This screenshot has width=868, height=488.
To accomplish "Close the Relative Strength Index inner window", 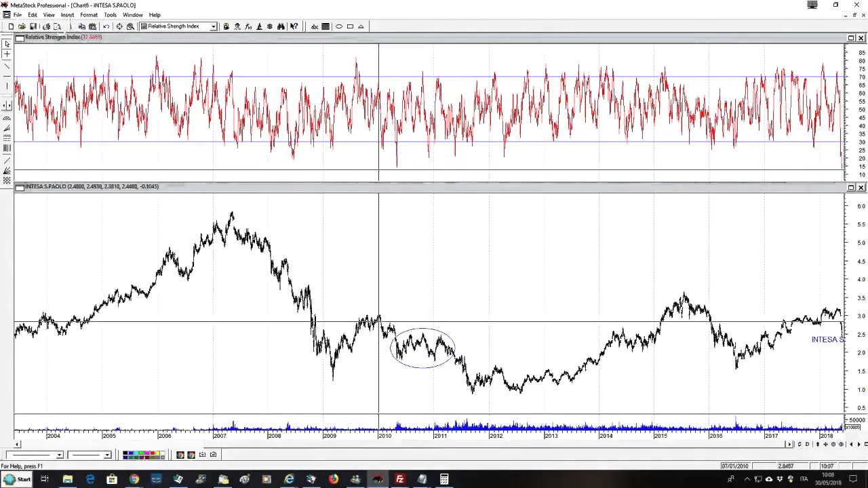I will tap(861, 38).
